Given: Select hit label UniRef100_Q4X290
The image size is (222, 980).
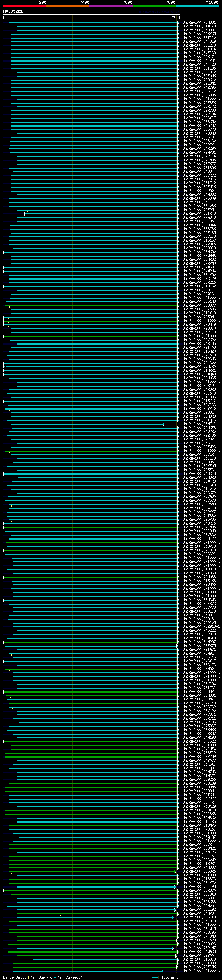Looking at the screenshot, I should click(199, 149).
